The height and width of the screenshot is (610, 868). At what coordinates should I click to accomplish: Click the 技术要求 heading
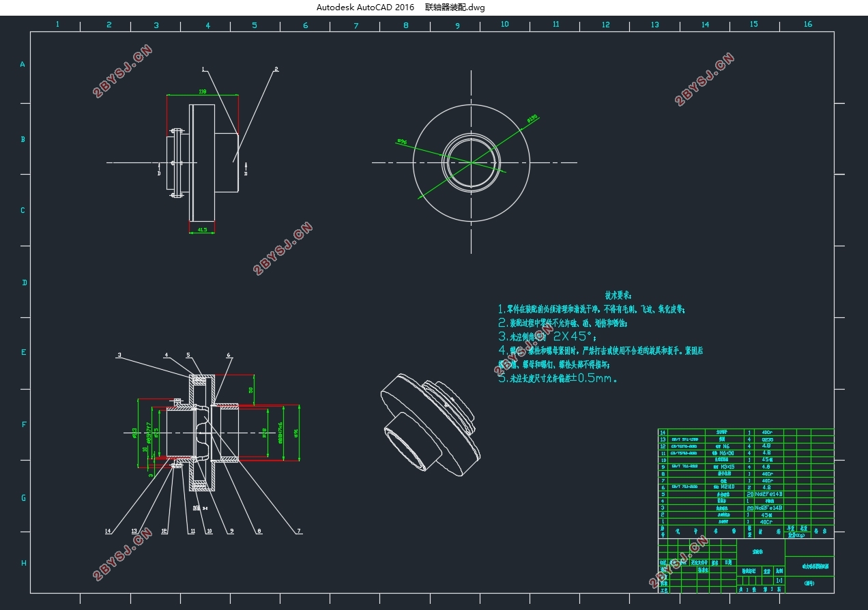point(618,295)
